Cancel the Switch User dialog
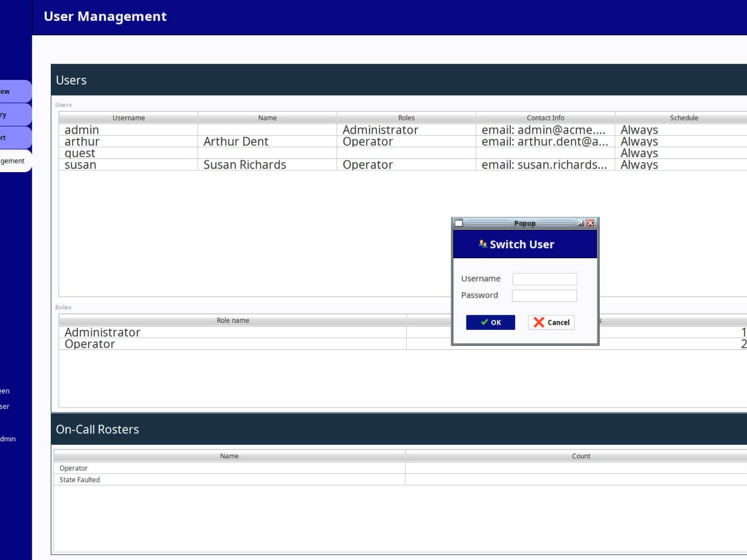The image size is (747, 560). tap(551, 322)
